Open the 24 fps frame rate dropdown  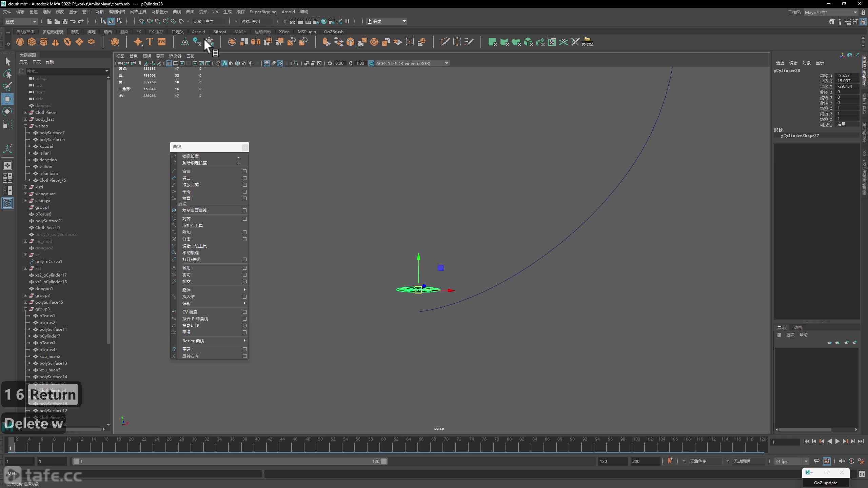coord(791,461)
